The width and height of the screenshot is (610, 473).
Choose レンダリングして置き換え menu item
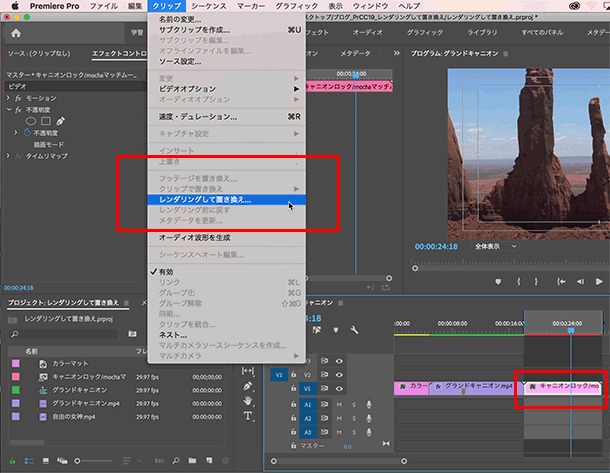tap(226, 200)
